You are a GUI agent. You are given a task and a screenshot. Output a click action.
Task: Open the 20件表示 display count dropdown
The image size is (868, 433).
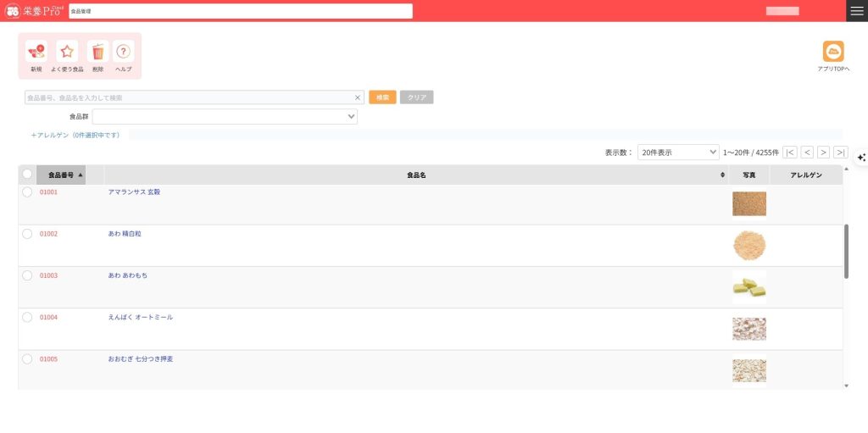(x=677, y=153)
